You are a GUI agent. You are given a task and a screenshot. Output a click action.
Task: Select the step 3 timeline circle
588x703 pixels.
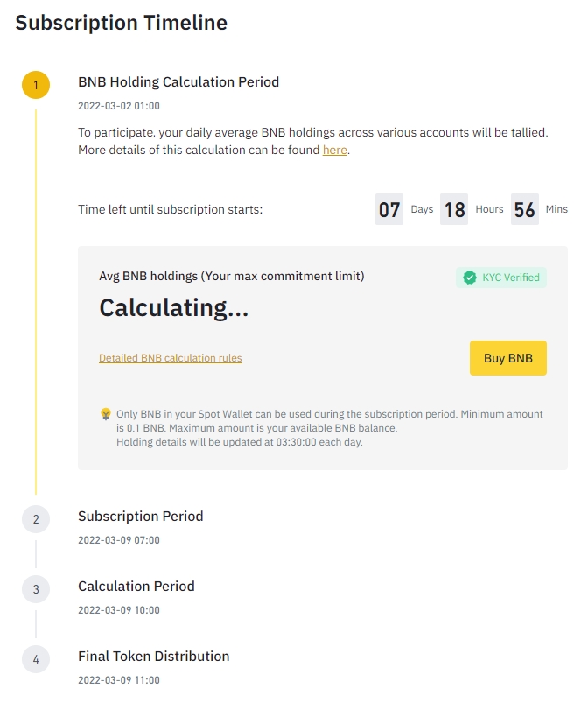[36, 589]
